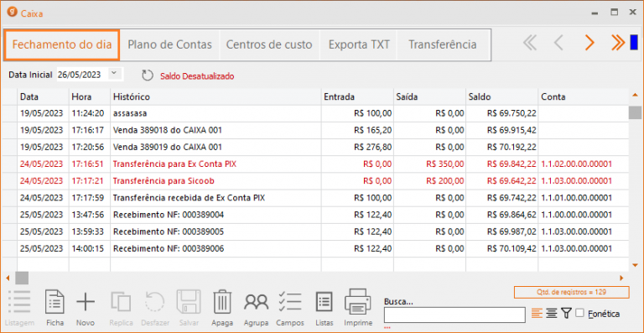Image resolution: width=644 pixels, height=333 pixels.
Task: Click the table's scroll down arrow
Action: pos(635,265)
